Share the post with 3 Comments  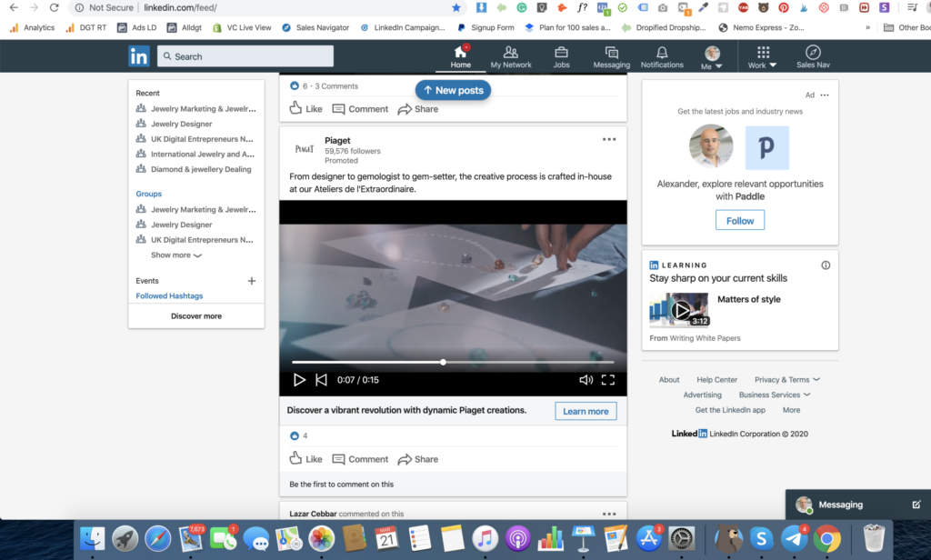(418, 109)
